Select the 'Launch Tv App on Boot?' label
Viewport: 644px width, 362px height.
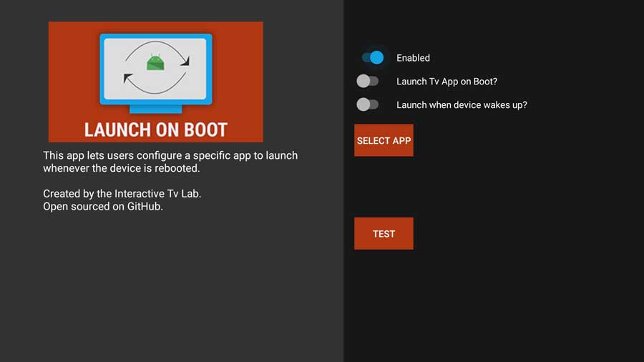tap(447, 82)
